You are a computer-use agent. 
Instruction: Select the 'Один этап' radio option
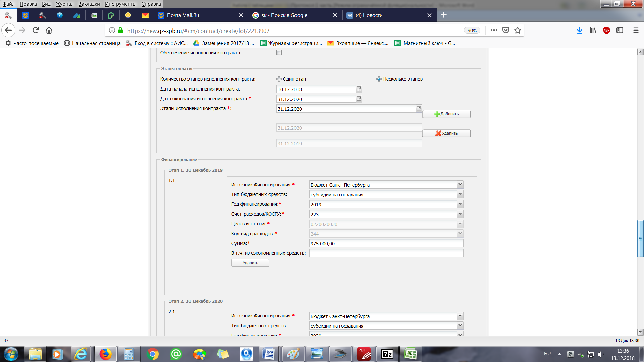(279, 79)
